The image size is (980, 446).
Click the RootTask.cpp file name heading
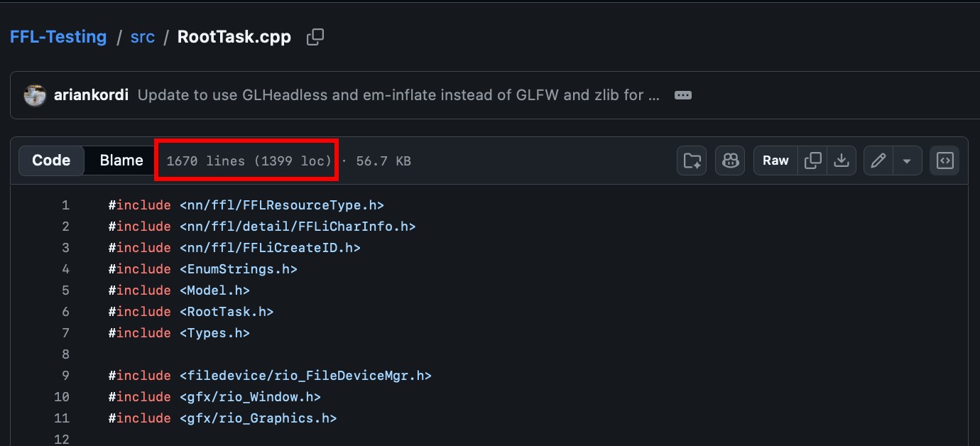tap(234, 37)
